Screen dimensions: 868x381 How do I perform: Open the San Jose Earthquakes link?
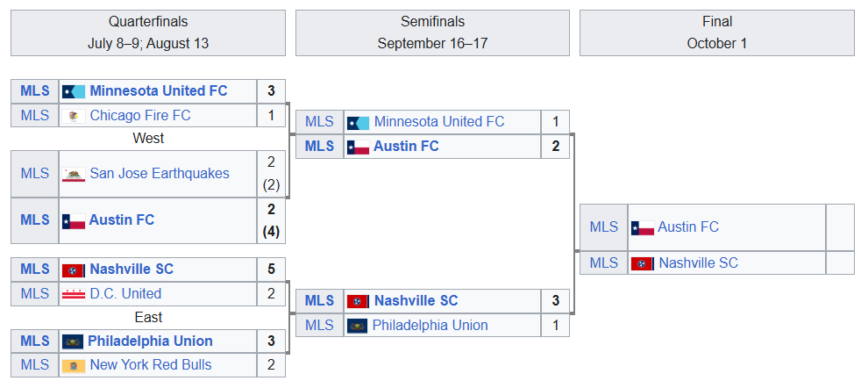click(x=160, y=174)
